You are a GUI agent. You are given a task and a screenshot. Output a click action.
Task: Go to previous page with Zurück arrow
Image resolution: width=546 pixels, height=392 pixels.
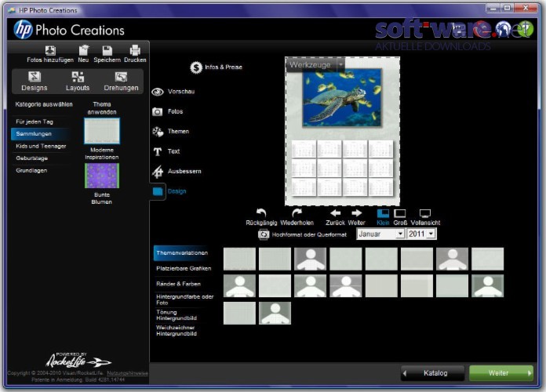tap(335, 212)
